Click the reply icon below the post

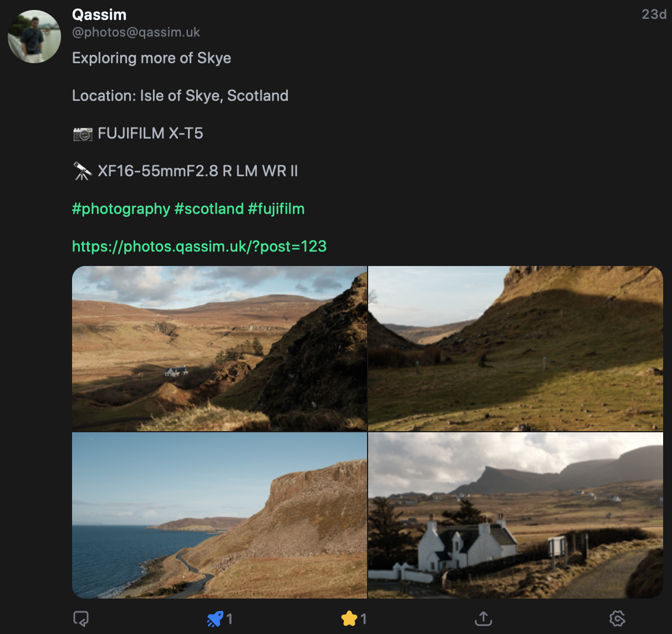[81, 618]
